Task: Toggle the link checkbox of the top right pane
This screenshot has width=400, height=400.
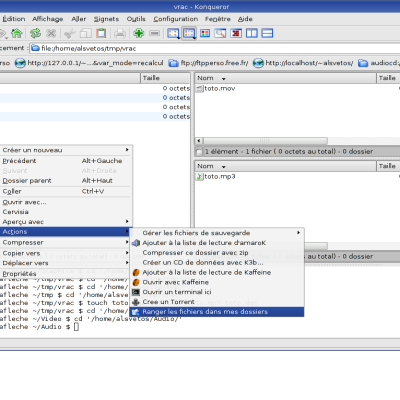Action: [x=199, y=152]
